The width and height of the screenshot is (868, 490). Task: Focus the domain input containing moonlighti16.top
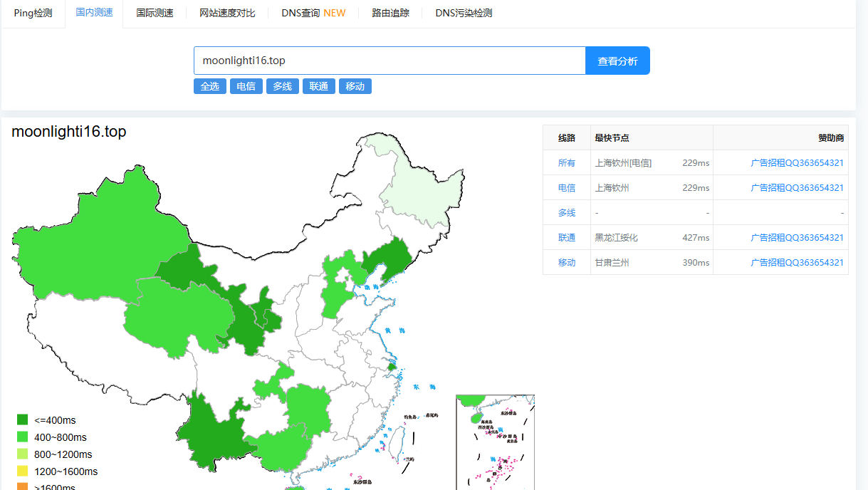coord(389,61)
